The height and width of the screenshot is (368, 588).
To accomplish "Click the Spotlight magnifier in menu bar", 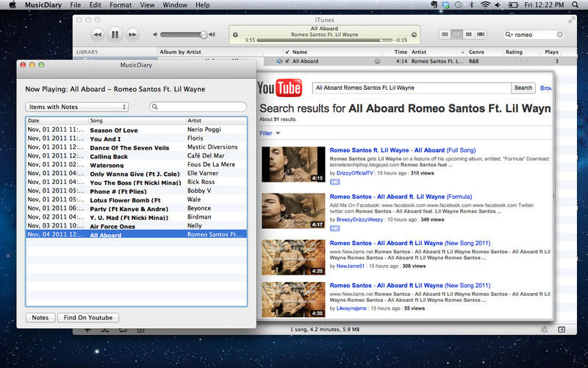I will 578,5.
